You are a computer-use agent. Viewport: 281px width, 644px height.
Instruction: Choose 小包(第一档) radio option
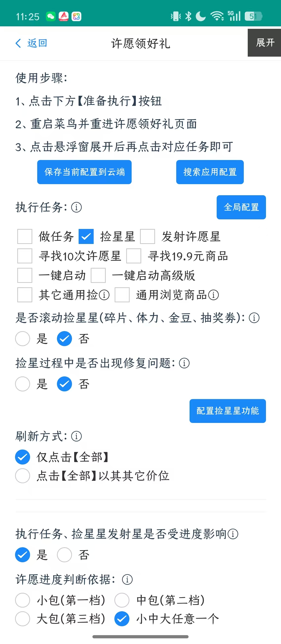(x=23, y=600)
